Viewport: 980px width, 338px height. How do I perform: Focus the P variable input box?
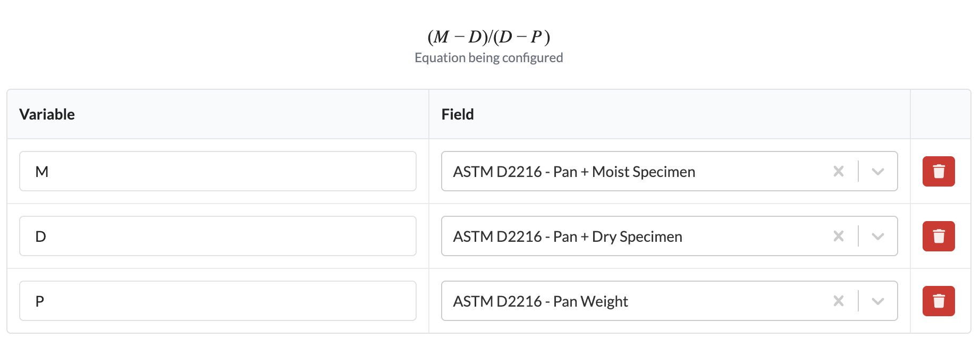[x=218, y=301]
